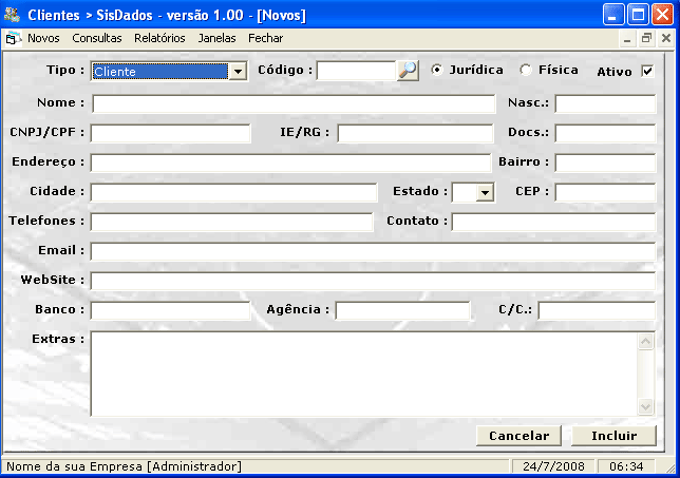Screen dimensions: 680x478
Task: Select the Jurídica radio button
Action: click(437, 70)
